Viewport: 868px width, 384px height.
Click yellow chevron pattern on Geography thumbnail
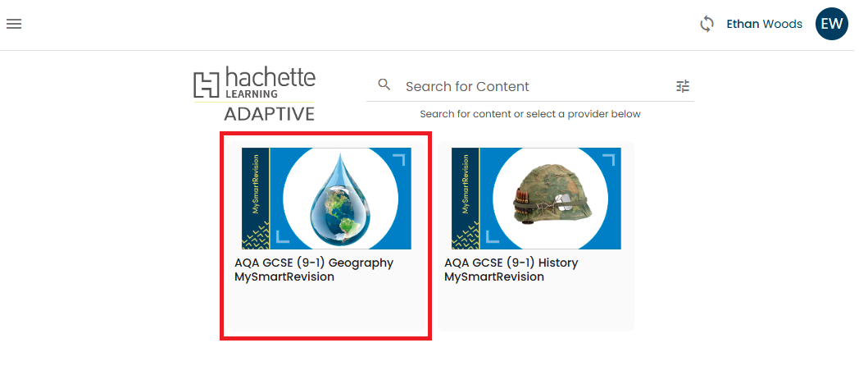click(256, 236)
